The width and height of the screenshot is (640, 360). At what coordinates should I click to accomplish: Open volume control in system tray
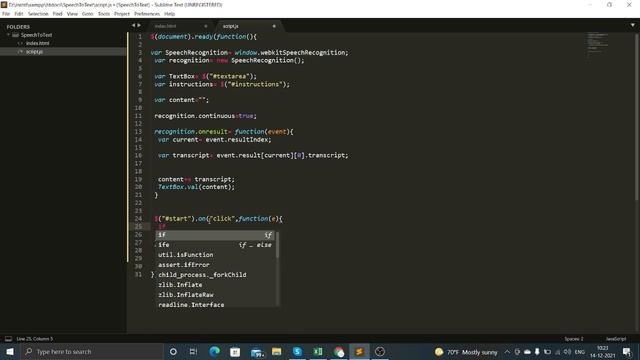567,352
